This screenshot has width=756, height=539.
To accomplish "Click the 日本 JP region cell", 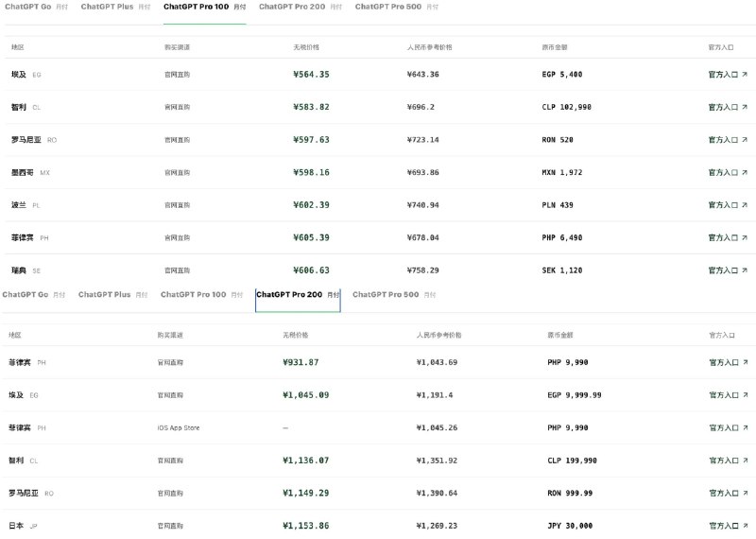I will pos(23,526).
